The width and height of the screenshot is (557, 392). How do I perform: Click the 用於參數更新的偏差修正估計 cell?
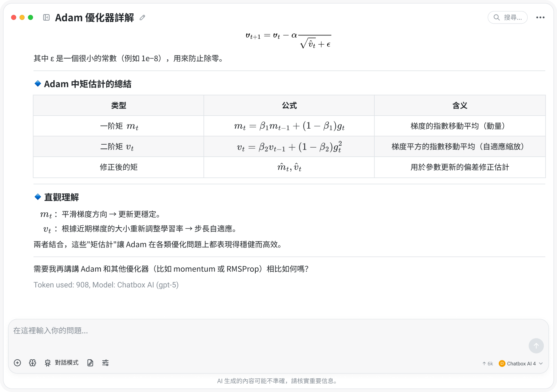point(460,167)
